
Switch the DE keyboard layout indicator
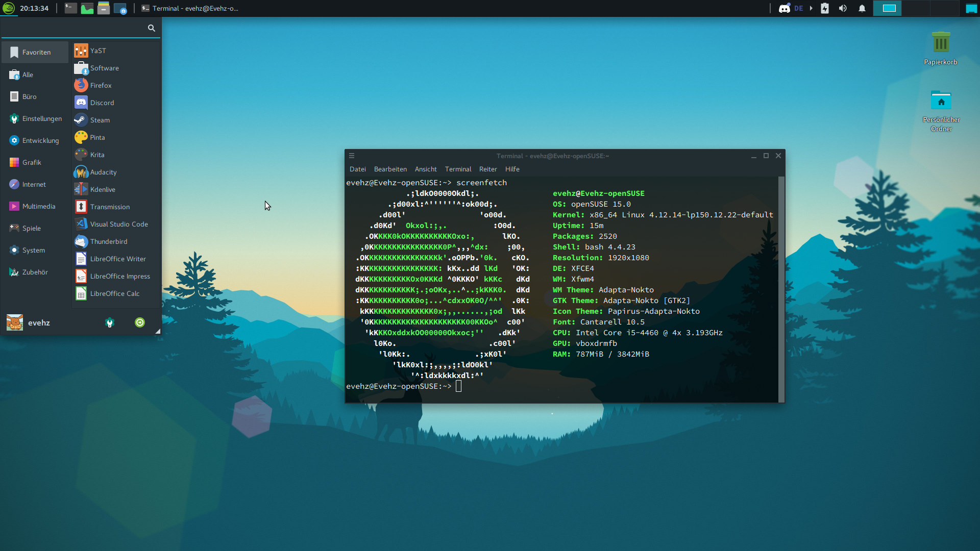pyautogui.click(x=799, y=8)
